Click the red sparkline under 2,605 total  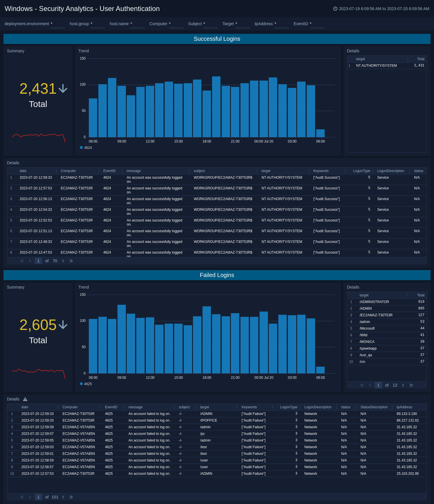[x=38, y=373]
